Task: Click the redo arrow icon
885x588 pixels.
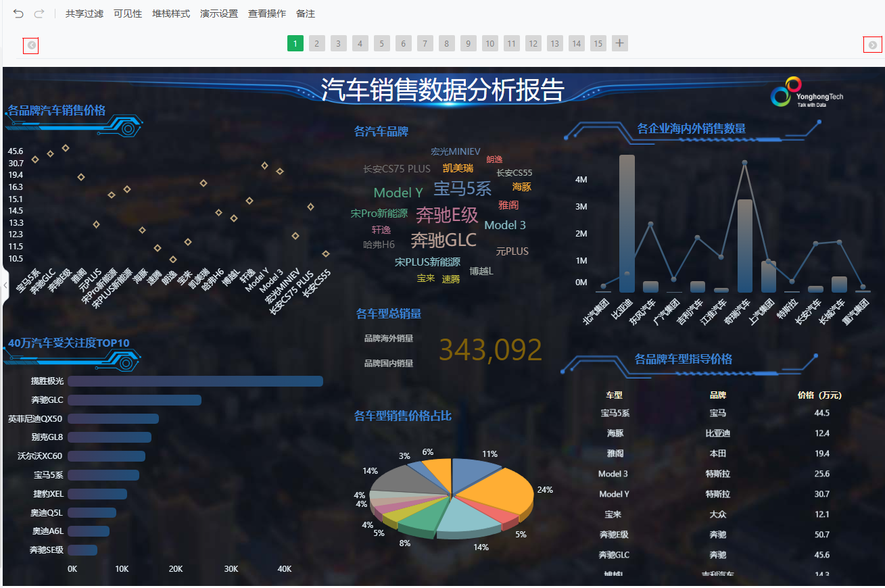Action: tap(39, 14)
